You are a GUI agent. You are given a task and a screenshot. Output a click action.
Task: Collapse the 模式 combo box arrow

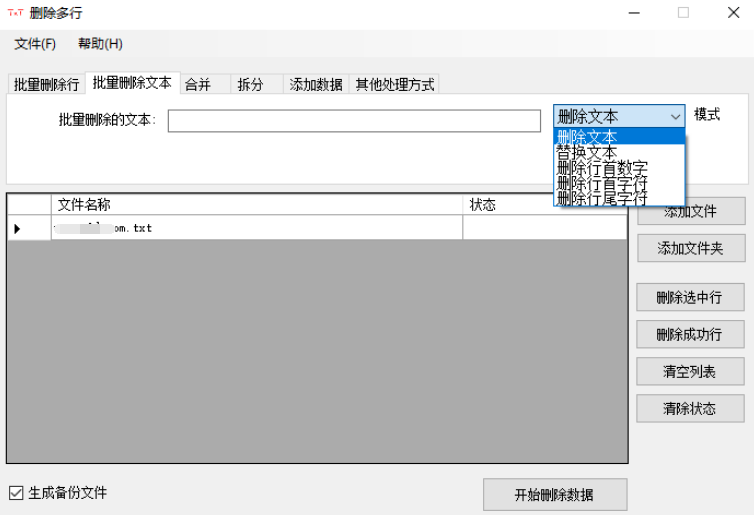(x=675, y=116)
